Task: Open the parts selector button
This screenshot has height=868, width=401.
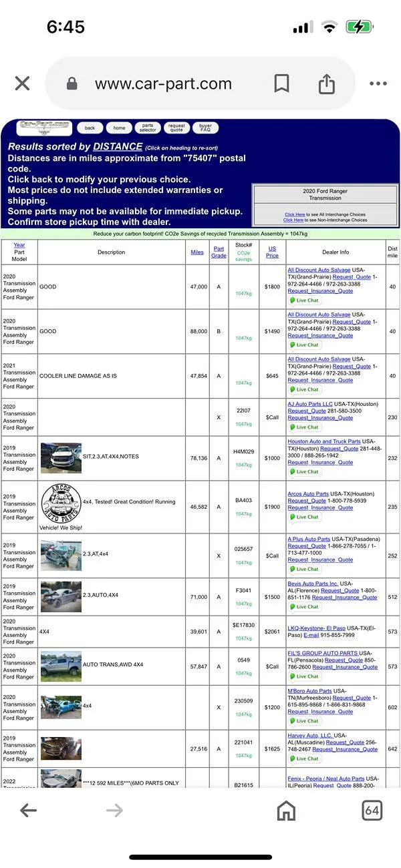Action: click(x=148, y=128)
